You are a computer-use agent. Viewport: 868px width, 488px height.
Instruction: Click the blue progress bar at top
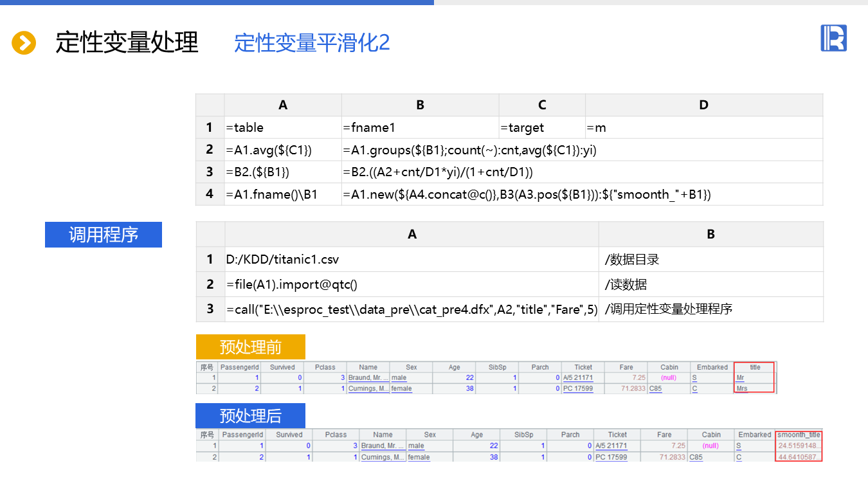[x=217, y=3]
